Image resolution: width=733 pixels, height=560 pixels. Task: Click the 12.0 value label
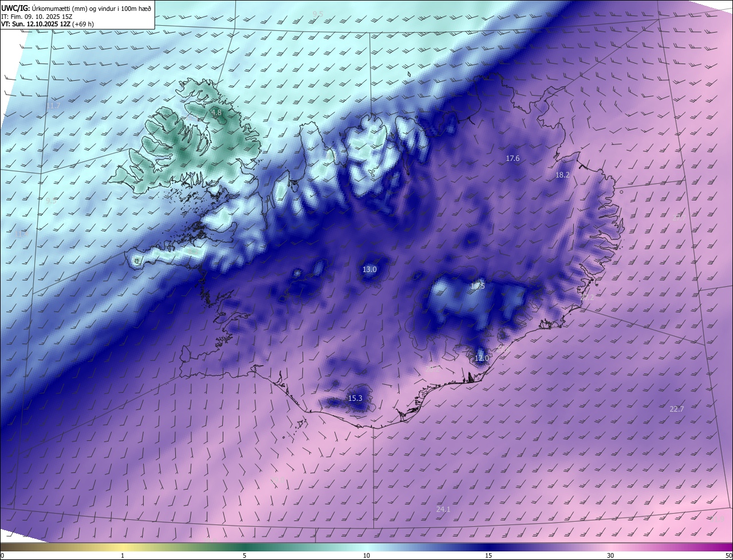[x=482, y=358]
